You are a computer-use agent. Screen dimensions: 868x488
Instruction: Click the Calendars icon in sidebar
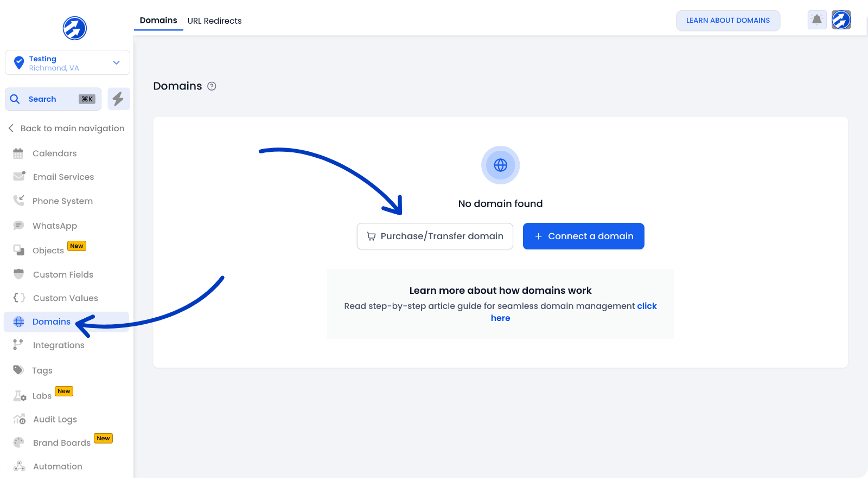click(18, 153)
